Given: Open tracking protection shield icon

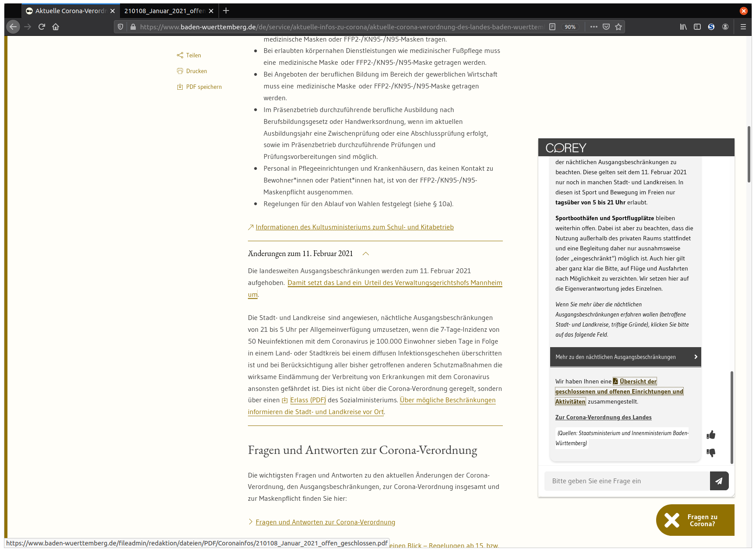Looking at the screenshot, I should tap(120, 27).
